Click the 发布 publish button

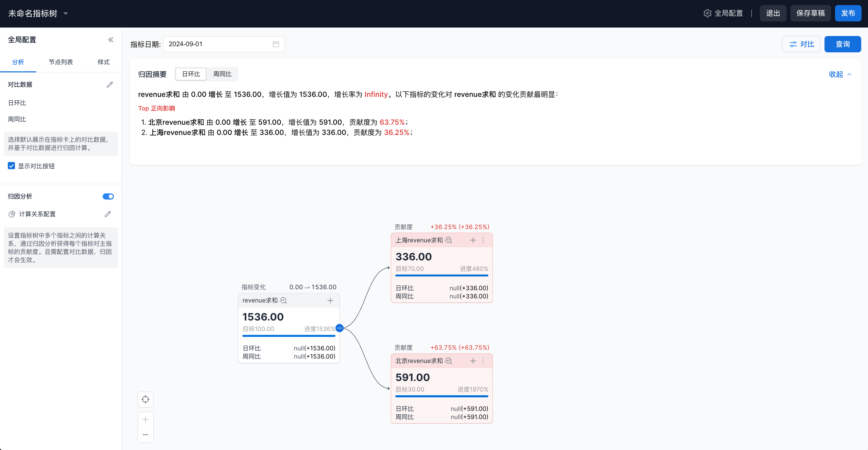click(x=848, y=13)
